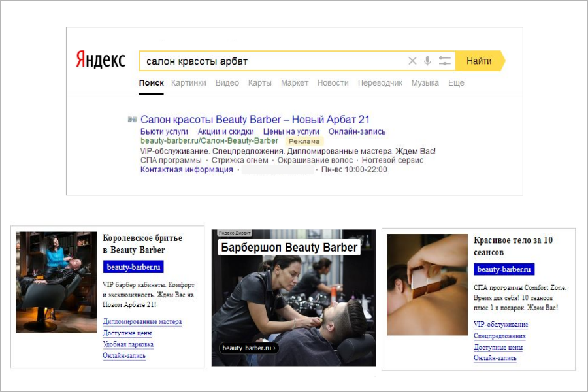588x392 pixels.
Task: Activate voice search microphone icon
Action: pos(427,61)
